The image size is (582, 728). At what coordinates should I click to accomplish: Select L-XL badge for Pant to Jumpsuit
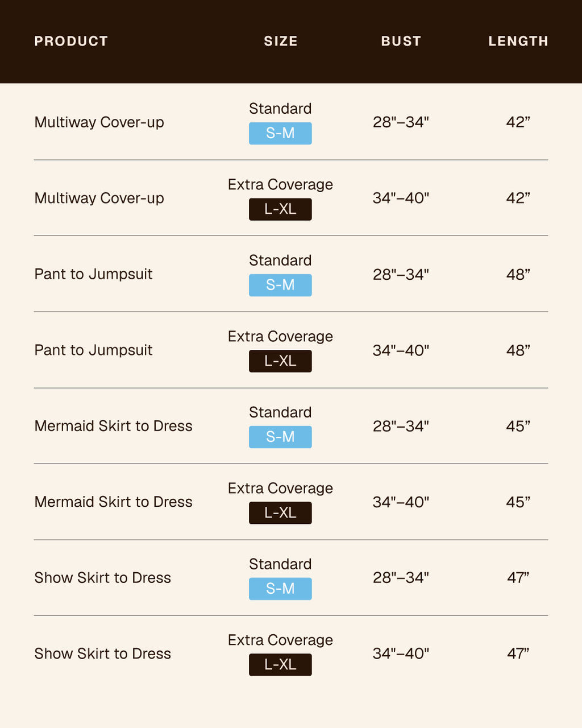pyautogui.click(x=280, y=361)
